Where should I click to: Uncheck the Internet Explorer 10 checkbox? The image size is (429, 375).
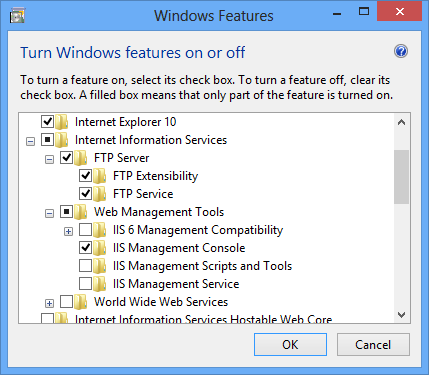pyautogui.click(x=47, y=121)
